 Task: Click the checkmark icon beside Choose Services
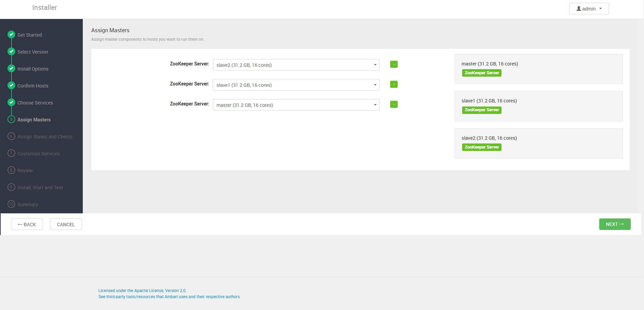(11, 102)
